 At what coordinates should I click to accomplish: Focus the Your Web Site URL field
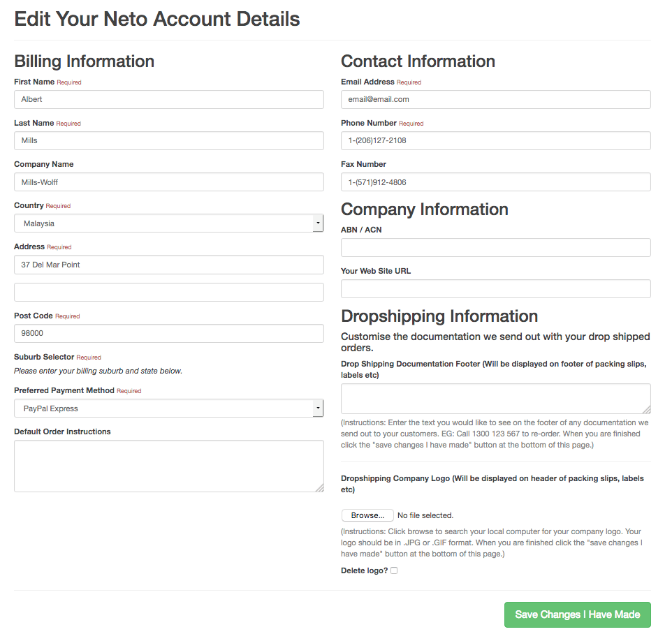pyautogui.click(x=496, y=289)
